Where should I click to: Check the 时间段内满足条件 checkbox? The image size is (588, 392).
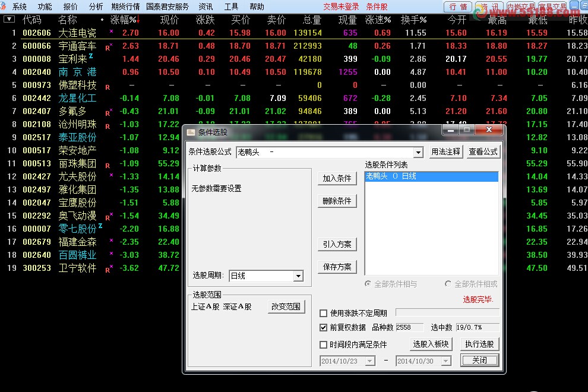click(324, 343)
